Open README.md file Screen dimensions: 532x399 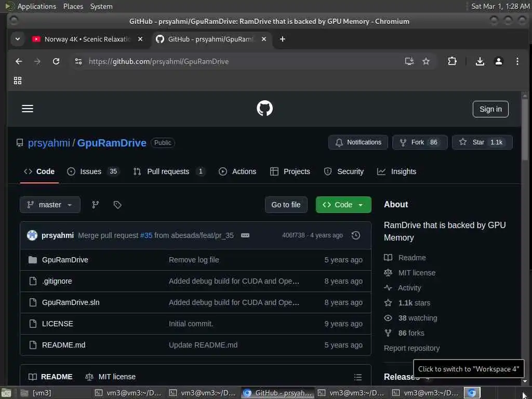[x=64, y=345]
